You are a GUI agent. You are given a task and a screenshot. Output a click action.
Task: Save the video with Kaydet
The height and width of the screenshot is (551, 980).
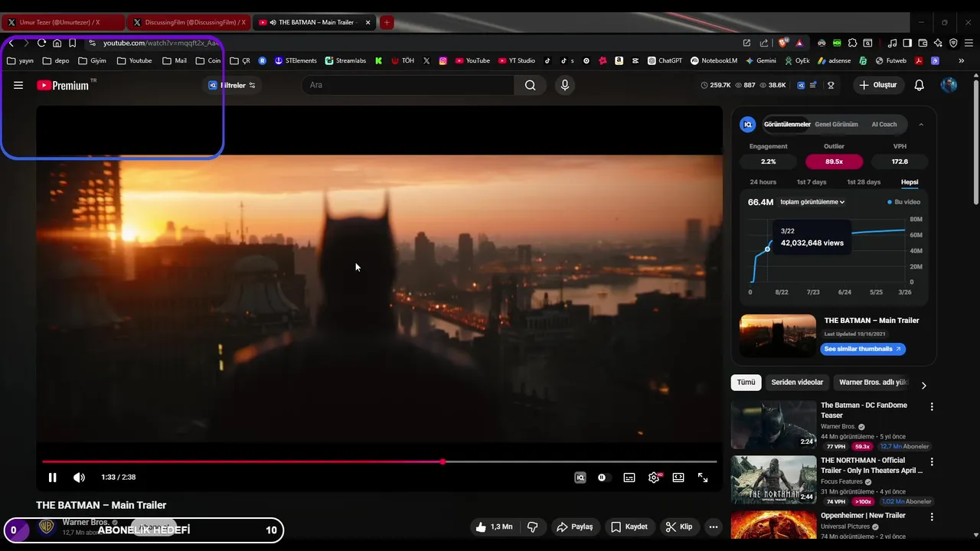629,527
